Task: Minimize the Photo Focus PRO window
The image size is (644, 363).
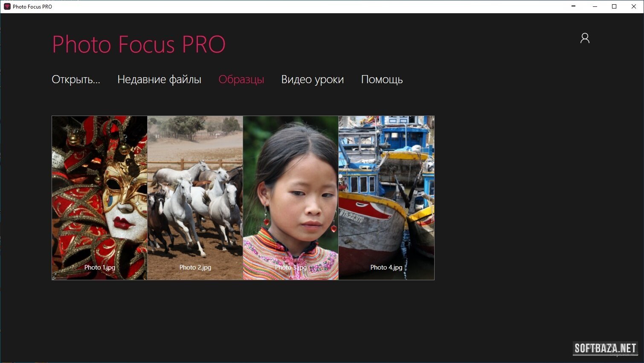Action: 595,6
